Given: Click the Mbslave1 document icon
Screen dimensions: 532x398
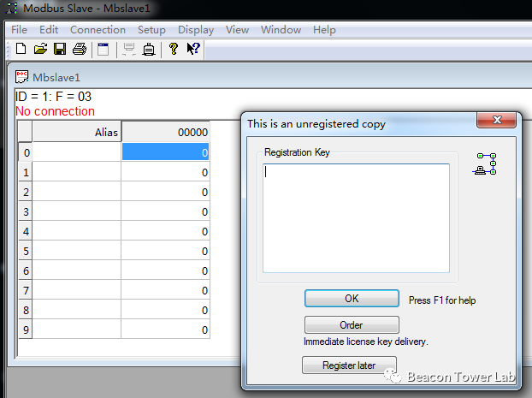Looking at the screenshot, I should point(21,77).
